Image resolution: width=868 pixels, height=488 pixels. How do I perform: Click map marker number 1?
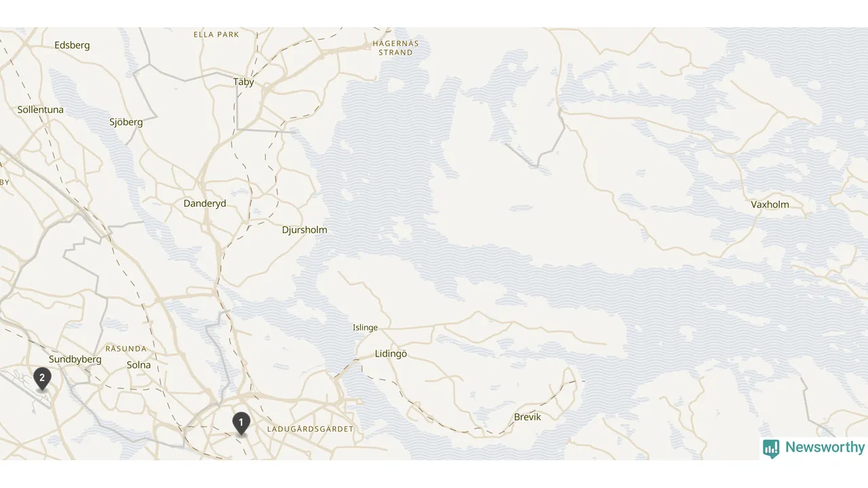coord(241,423)
